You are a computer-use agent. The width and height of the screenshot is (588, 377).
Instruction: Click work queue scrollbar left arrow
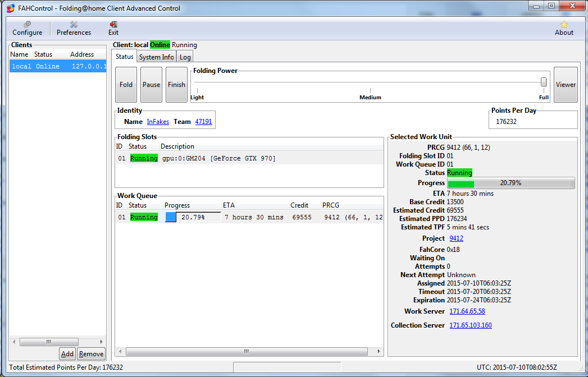[x=120, y=352]
